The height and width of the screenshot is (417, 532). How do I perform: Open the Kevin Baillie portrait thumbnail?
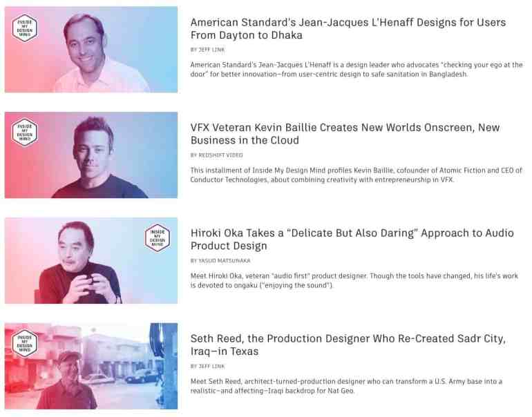coord(91,155)
